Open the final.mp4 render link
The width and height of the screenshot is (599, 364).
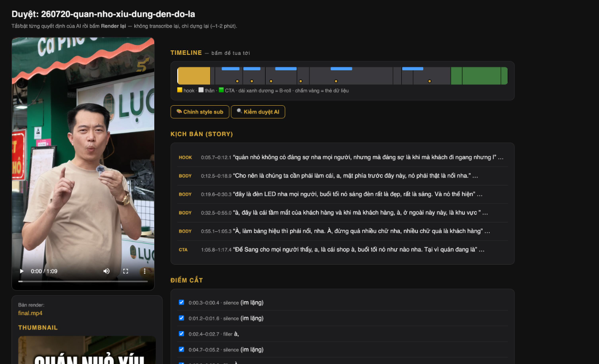click(30, 313)
